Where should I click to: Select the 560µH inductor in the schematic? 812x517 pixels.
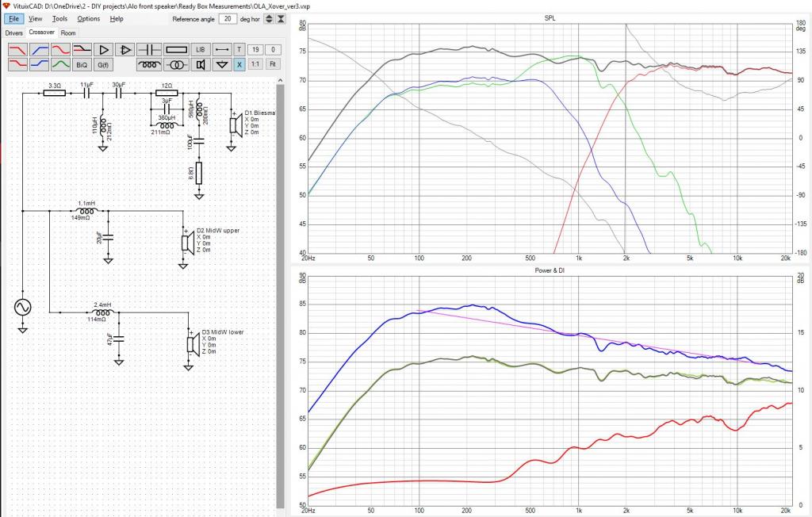(x=199, y=109)
